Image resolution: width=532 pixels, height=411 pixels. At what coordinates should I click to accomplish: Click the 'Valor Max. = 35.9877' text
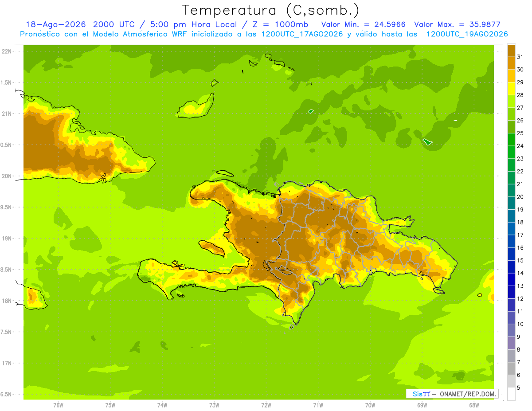[457, 24]
